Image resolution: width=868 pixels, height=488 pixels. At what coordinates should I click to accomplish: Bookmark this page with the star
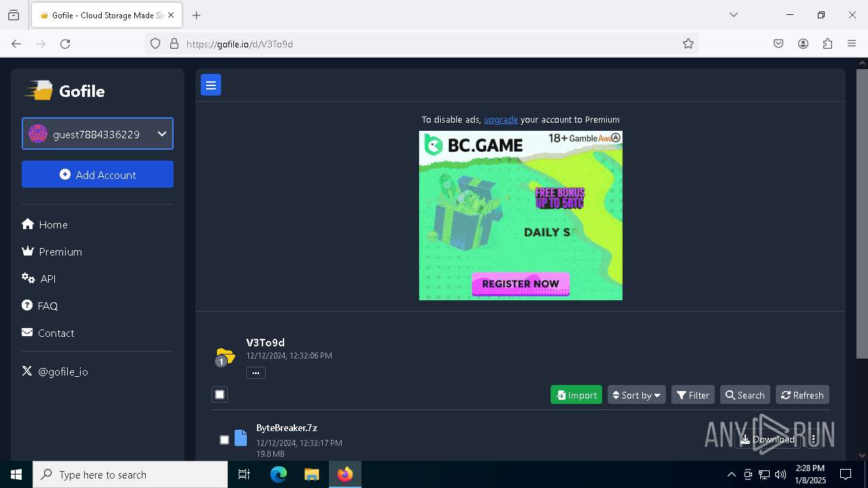pos(688,43)
